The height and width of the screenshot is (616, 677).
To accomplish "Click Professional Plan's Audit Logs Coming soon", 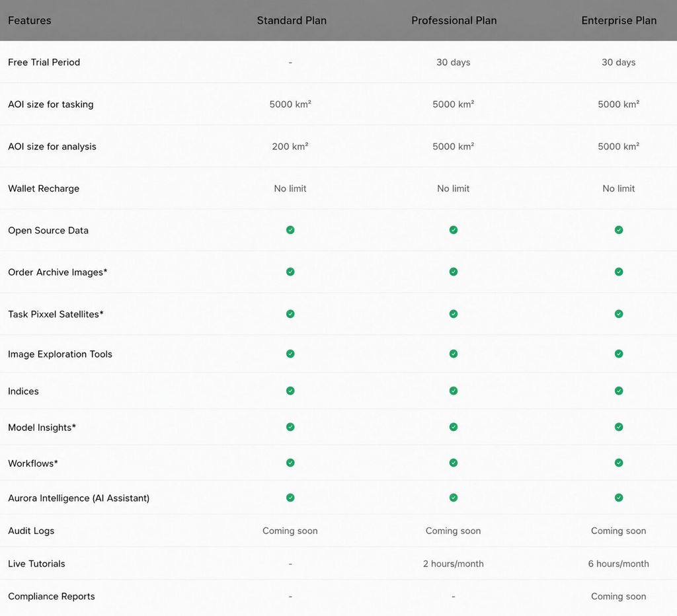I will tap(454, 531).
